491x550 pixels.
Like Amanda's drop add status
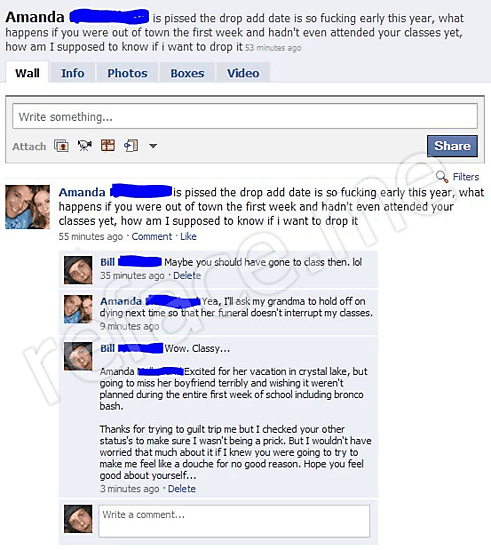coord(188,236)
